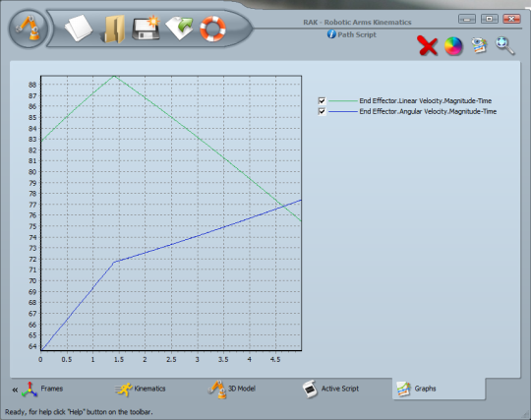Viewport: 531px width, 420px height.
Task: Collapse tabs with the double-chevron arrow
Action: click(15, 390)
